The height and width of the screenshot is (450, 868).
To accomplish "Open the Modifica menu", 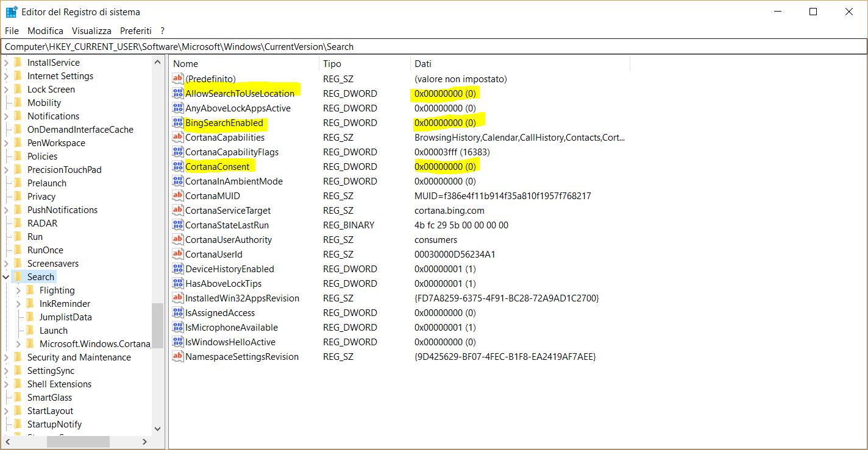I will coord(45,30).
